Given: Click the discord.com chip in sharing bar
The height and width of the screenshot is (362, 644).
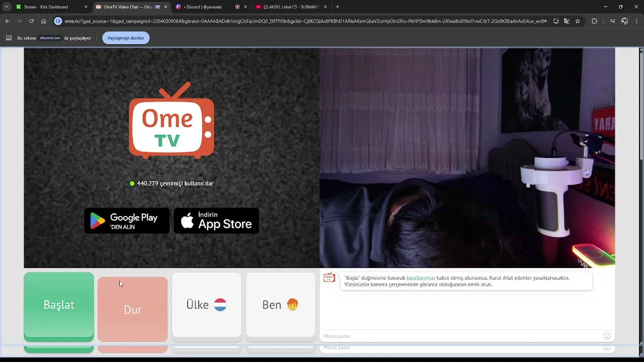Looking at the screenshot, I should pos(50,38).
